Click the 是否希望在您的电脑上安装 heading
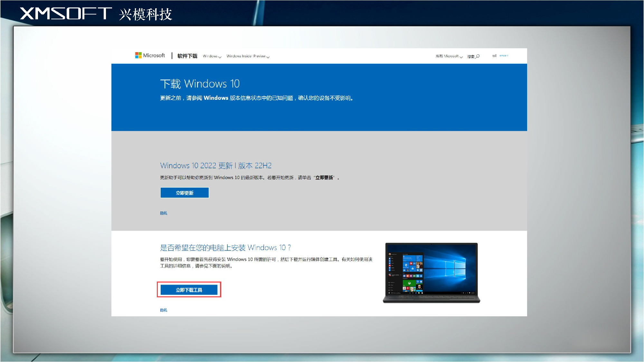The width and height of the screenshot is (644, 362). point(225,248)
